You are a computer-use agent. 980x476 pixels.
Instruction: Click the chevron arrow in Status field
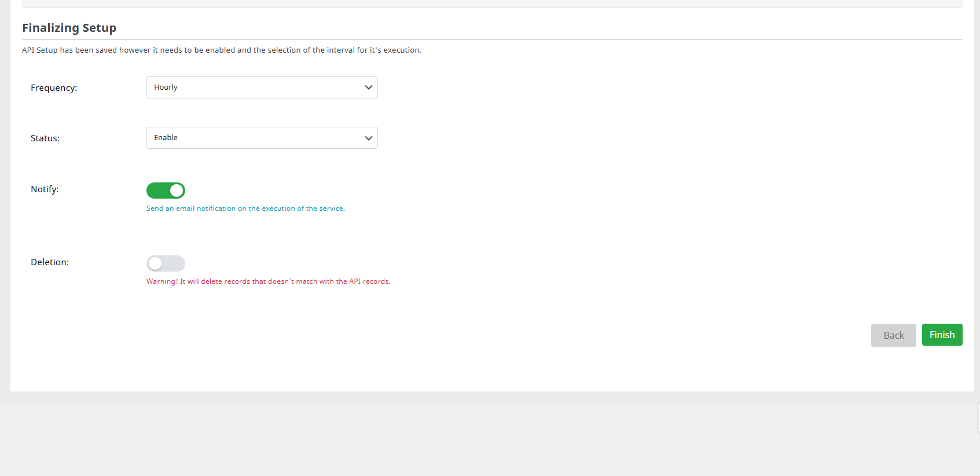point(368,138)
